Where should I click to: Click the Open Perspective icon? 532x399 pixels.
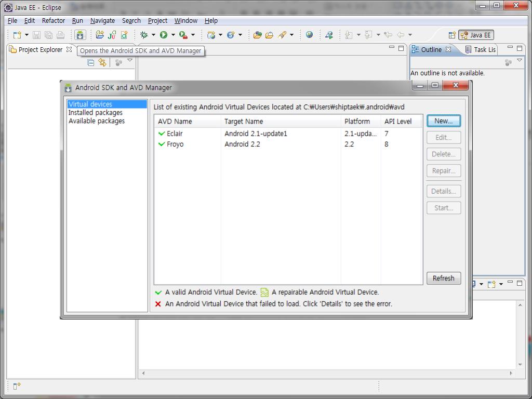pyautogui.click(x=452, y=35)
